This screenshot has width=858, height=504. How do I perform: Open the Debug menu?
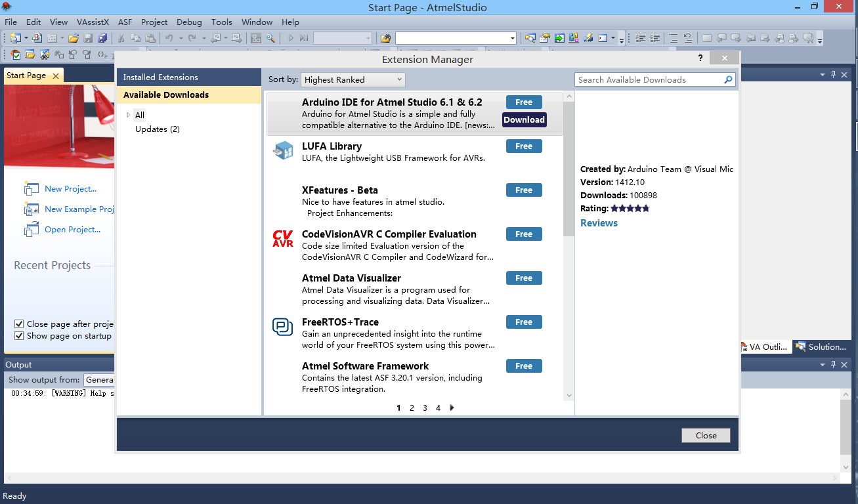(189, 22)
